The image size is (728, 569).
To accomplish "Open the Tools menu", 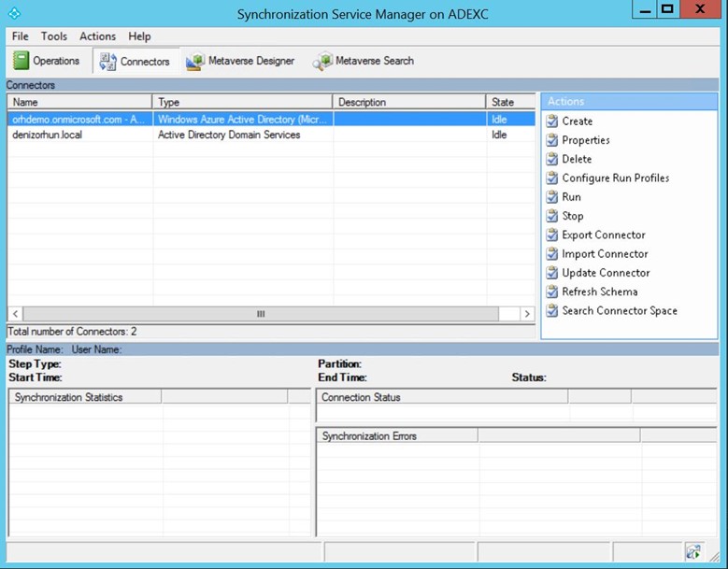I will pos(54,36).
